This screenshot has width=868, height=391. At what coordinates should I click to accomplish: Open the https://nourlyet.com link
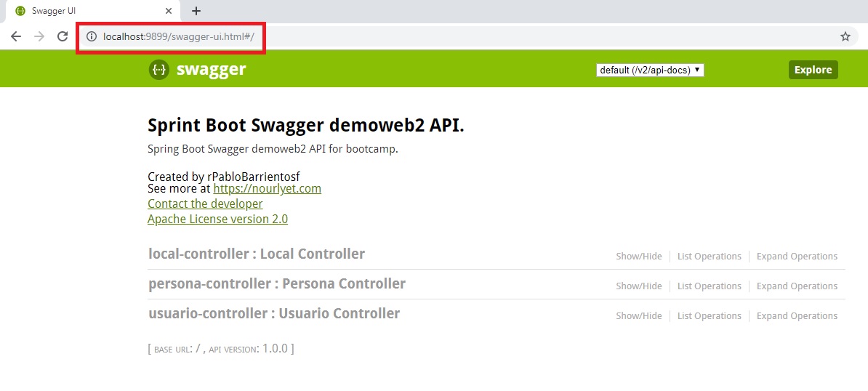(x=268, y=188)
